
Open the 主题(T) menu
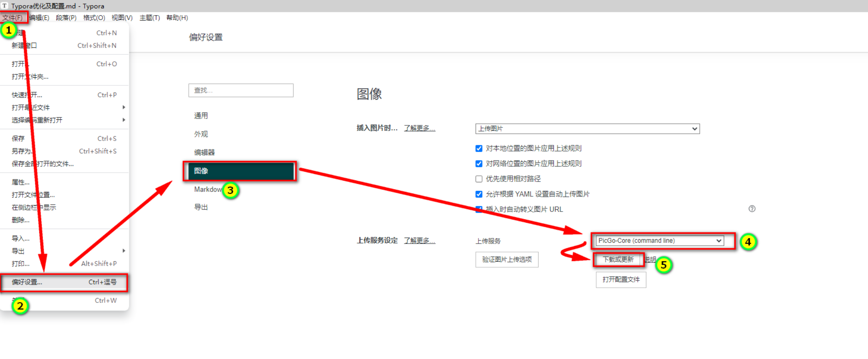pos(149,18)
